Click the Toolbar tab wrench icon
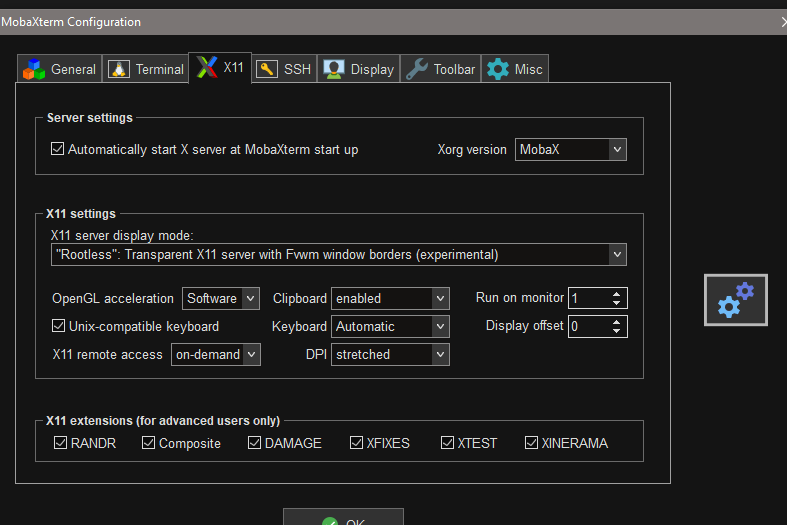787x525 pixels. [417, 69]
